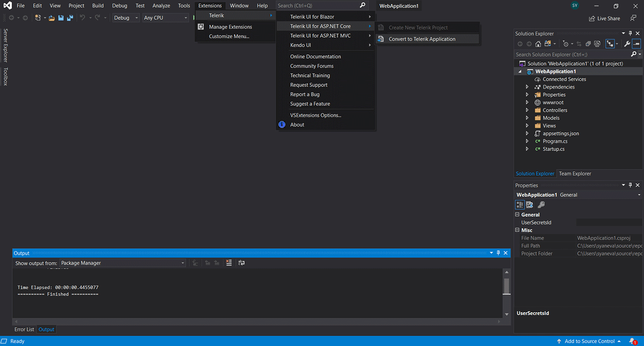The height and width of the screenshot is (346, 644).
Task: Click the Property Pages wrench icon
Action: pyautogui.click(x=541, y=205)
